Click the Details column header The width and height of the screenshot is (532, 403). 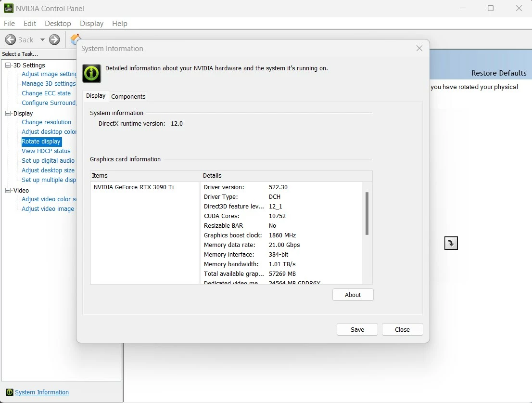pyautogui.click(x=286, y=176)
